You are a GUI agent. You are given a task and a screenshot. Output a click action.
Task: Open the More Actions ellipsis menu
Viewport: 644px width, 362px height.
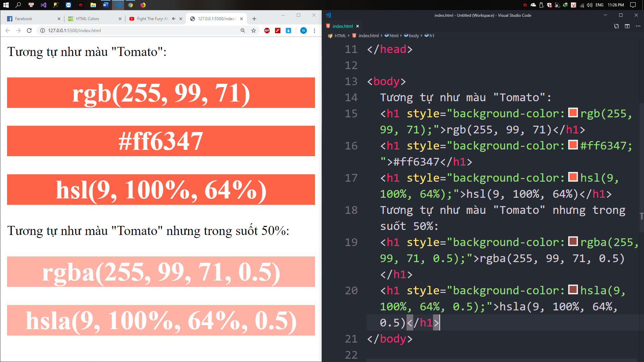pos(638,26)
